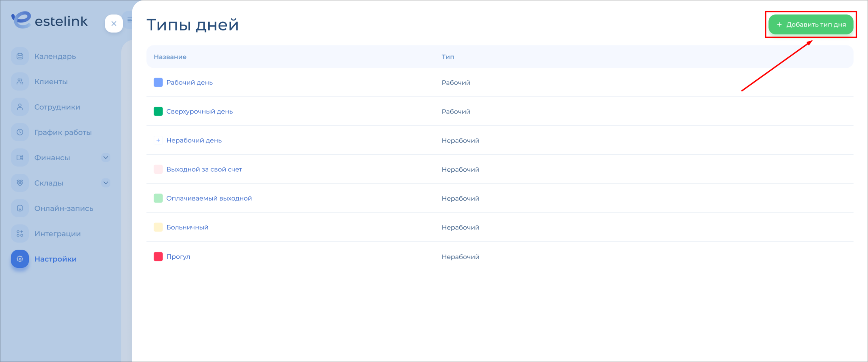Close the sidebar with X button
Screen dimensions: 868x362
click(x=114, y=23)
